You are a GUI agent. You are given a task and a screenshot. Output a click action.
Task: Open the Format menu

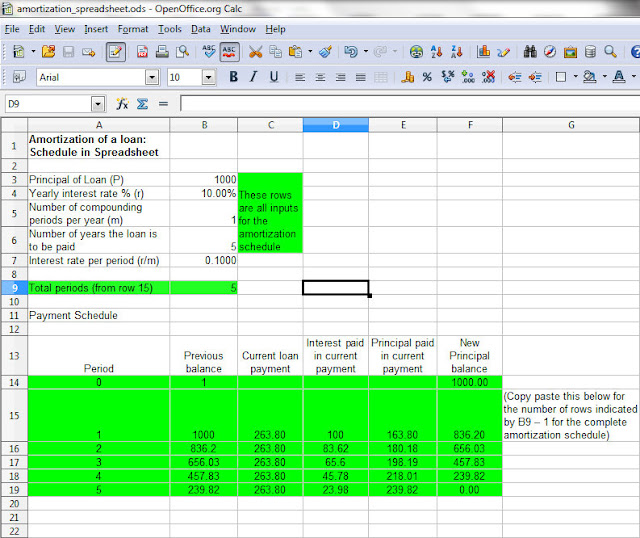[133, 29]
